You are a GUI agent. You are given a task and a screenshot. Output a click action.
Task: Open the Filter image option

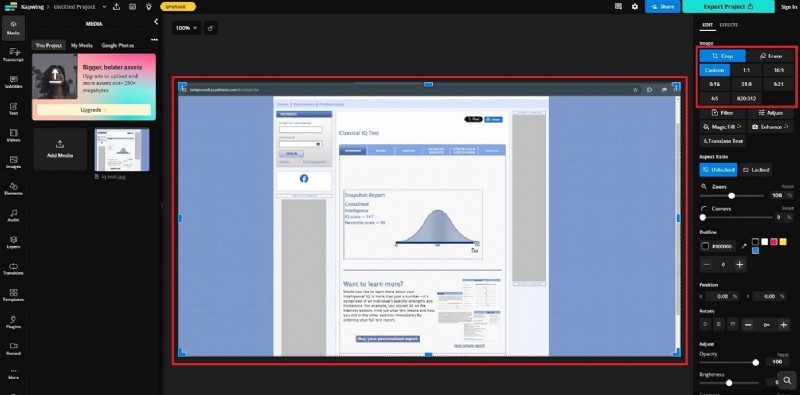(722, 113)
